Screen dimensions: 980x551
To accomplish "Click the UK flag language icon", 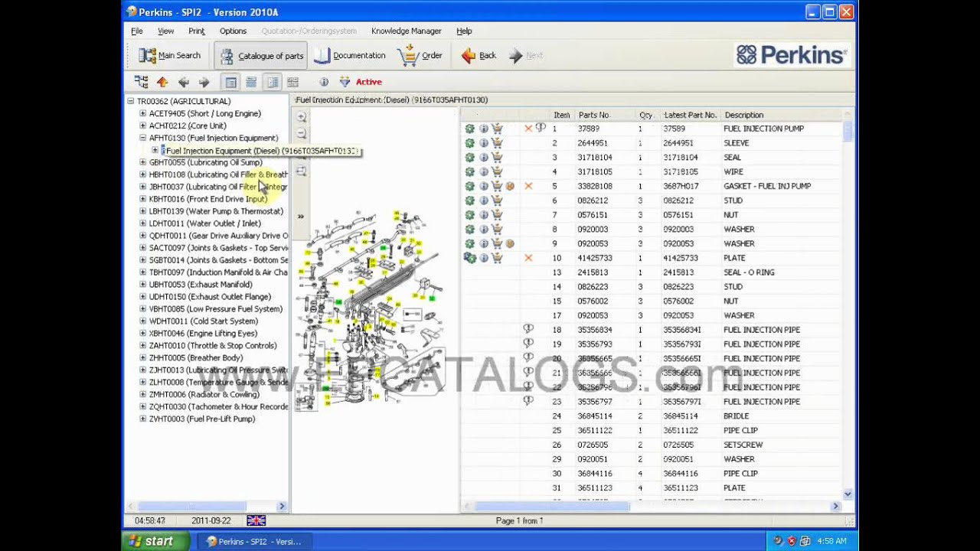I will click(256, 520).
